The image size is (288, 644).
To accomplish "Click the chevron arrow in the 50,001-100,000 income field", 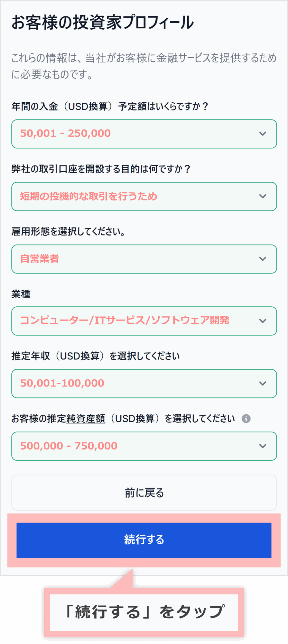I will [263, 383].
